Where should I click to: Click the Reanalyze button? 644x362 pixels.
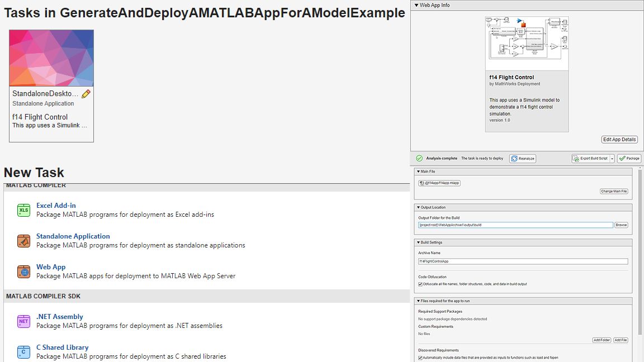523,159
